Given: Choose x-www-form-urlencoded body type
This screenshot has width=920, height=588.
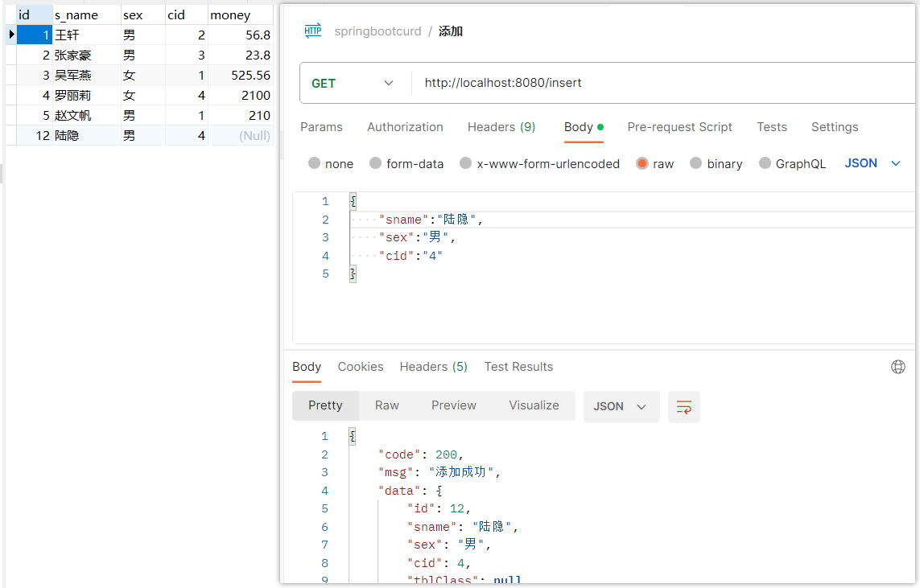Looking at the screenshot, I should pyautogui.click(x=465, y=163).
